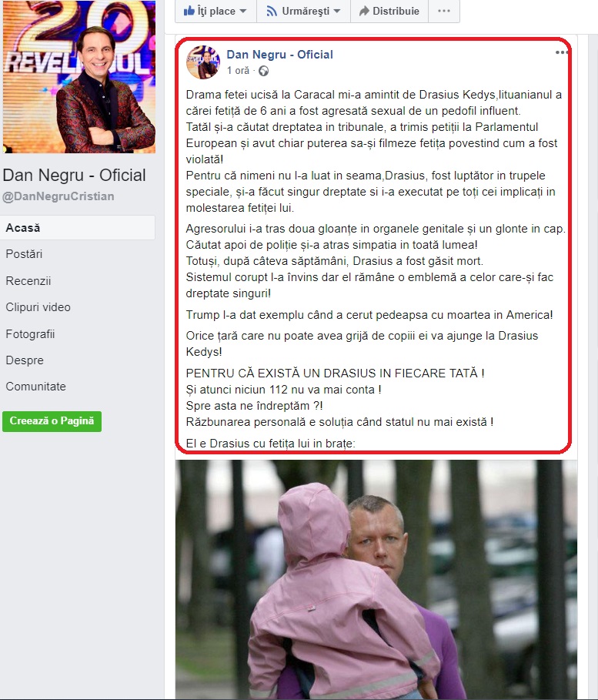Image resolution: width=598 pixels, height=700 pixels.
Task: Click the thumbs-up icon on Îți place
Action: pos(189,11)
